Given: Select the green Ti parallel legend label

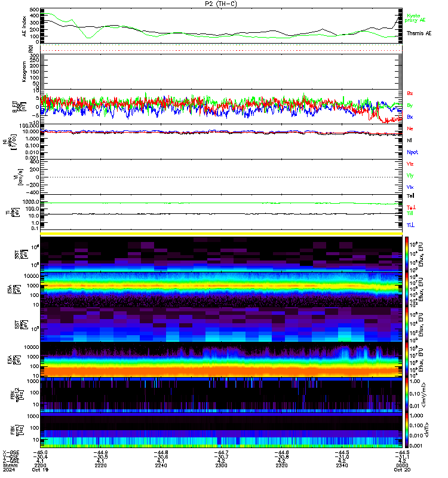Looking at the screenshot, I should (410, 213).
